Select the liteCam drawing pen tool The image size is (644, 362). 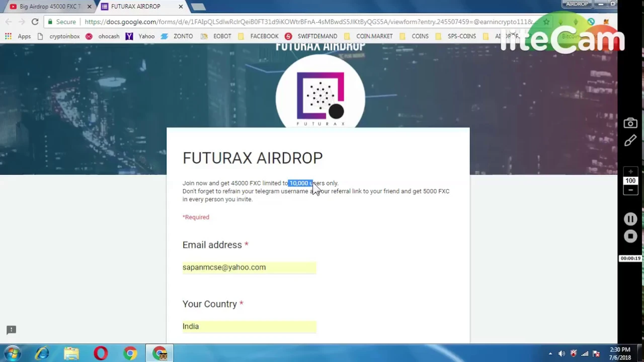(630, 141)
